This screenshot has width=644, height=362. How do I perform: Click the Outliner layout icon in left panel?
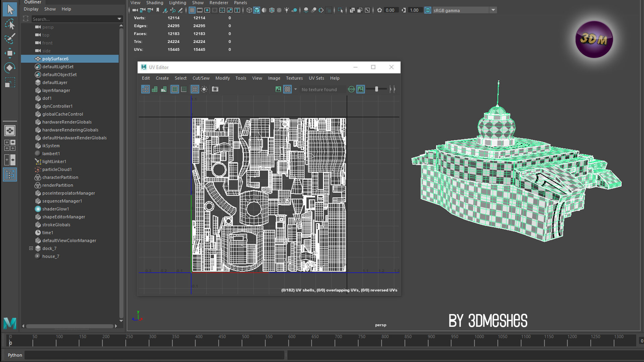[10, 175]
